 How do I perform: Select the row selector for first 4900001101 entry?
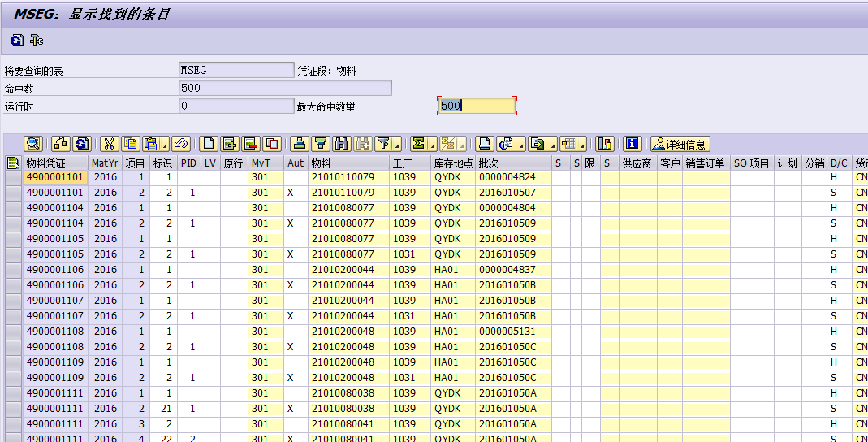13,177
